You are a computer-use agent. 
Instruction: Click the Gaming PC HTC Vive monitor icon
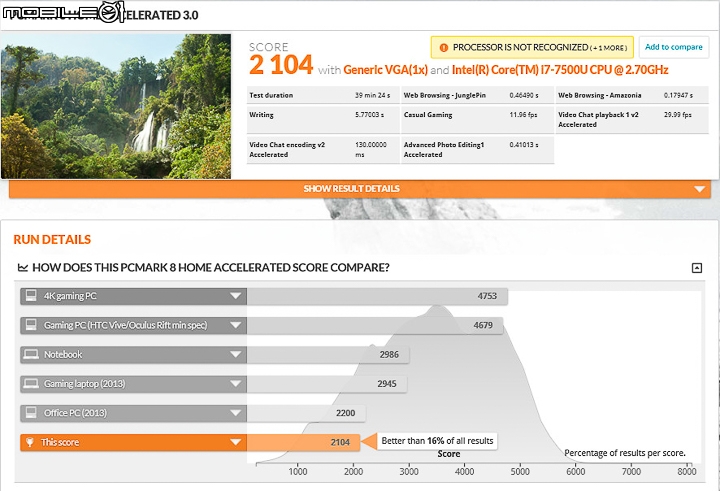click(x=31, y=325)
